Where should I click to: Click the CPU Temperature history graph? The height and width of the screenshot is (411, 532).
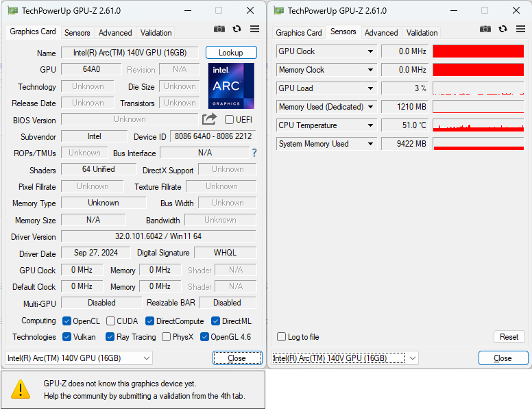coord(479,125)
